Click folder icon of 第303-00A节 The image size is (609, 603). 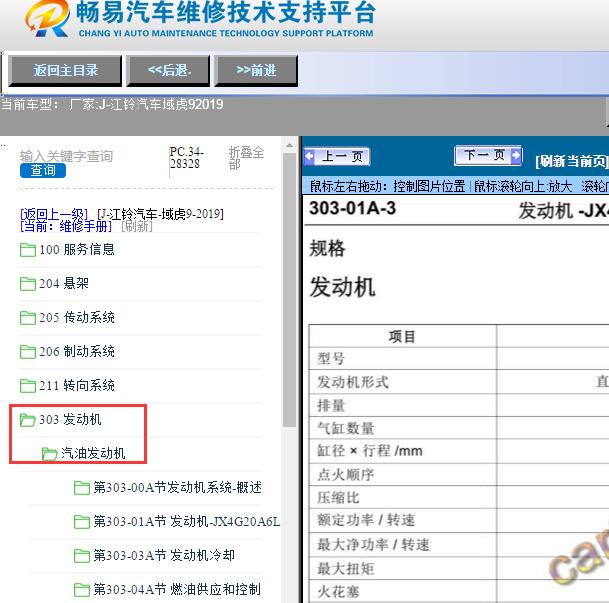82,488
